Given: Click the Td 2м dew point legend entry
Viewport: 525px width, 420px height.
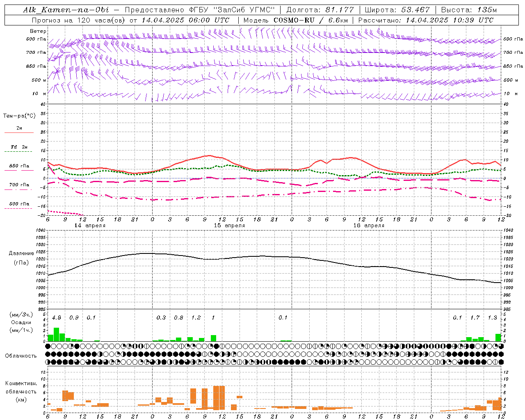Looking at the screenshot, I should coord(19,147).
